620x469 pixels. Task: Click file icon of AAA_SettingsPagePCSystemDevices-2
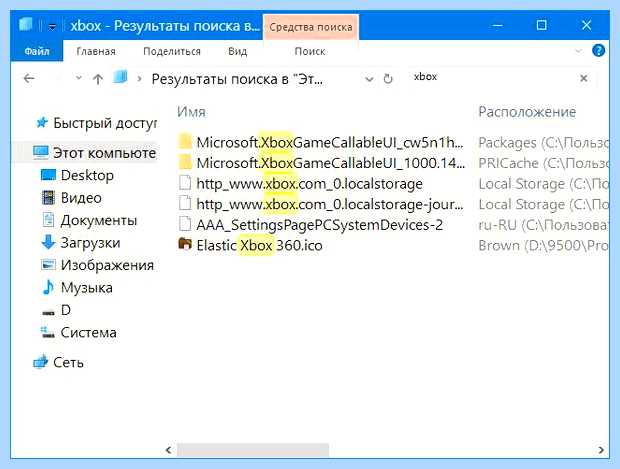[x=185, y=223]
